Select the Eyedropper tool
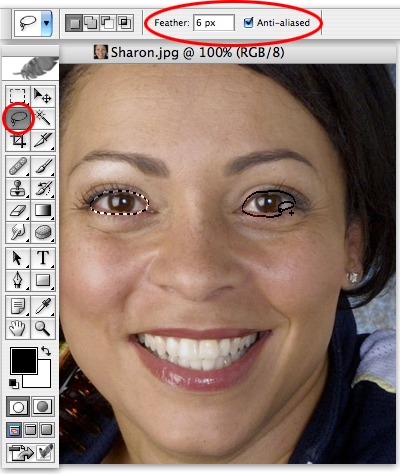400x474 pixels. (x=43, y=306)
